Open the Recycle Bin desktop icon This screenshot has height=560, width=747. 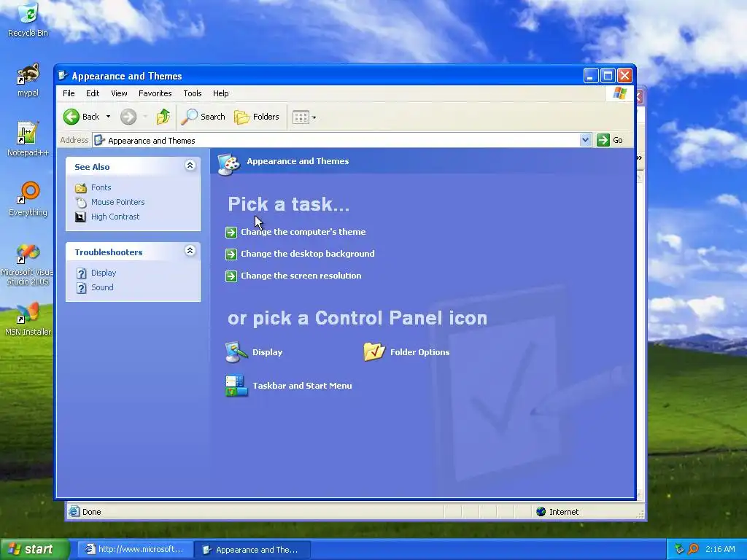[28, 20]
